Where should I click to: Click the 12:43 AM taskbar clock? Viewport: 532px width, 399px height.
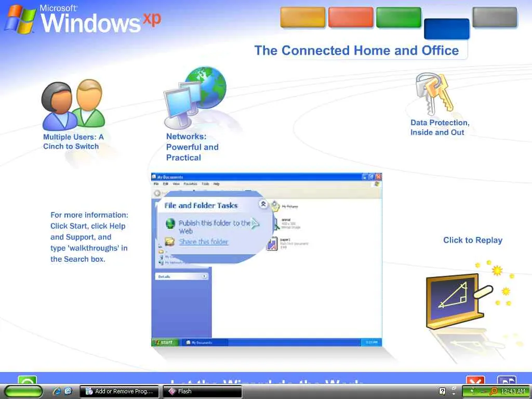click(513, 391)
